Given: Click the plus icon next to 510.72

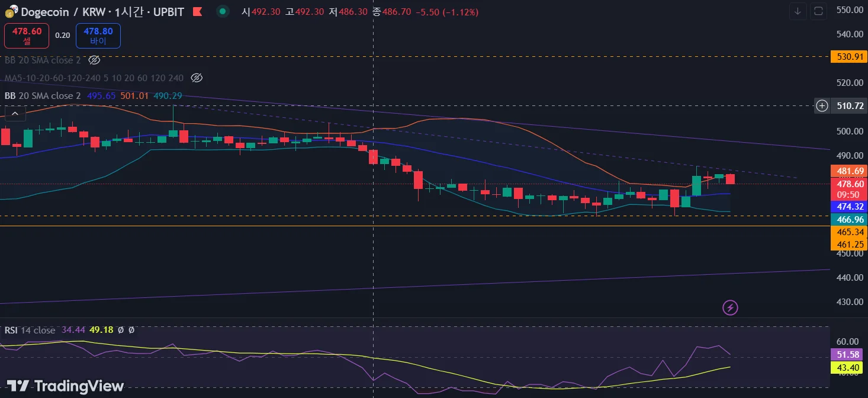Looking at the screenshot, I should (822, 106).
